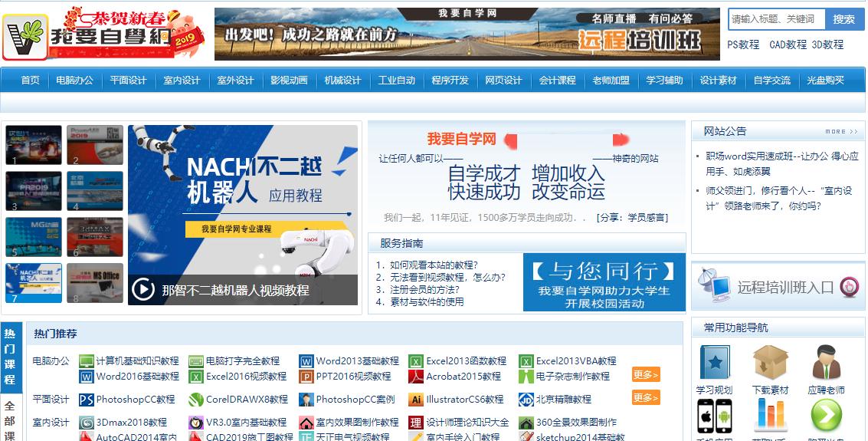868x441 pixels.
Task: Open the 与您同行 campus activity banner
Action: click(x=604, y=282)
